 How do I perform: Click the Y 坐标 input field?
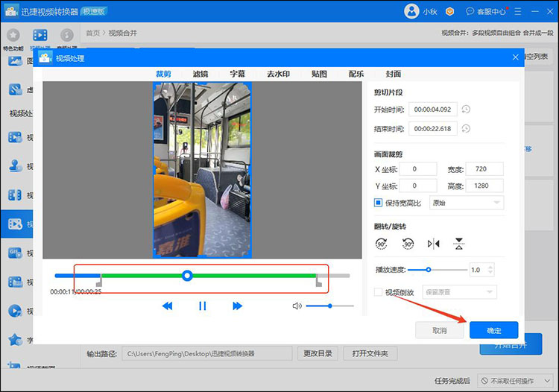418,186
